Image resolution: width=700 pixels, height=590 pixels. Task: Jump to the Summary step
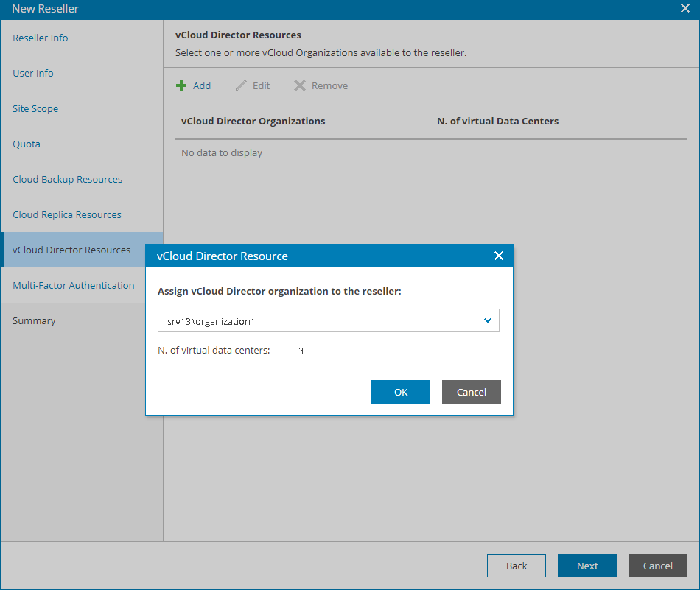(34, 321)
